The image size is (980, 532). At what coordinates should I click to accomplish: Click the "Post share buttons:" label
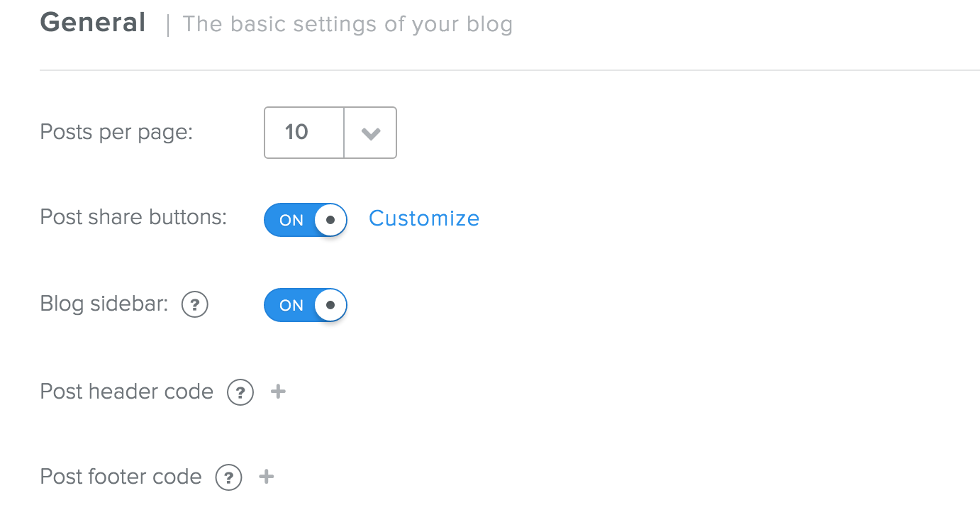(x=133, y=217)
